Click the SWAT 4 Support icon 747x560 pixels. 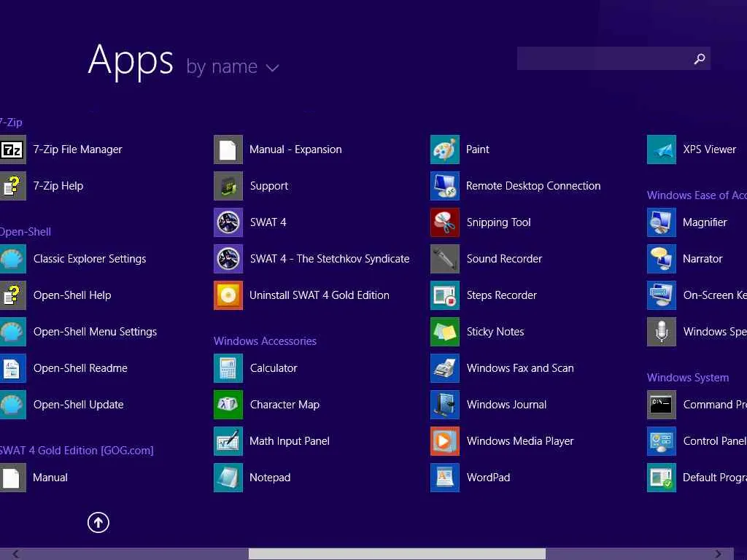point(228,186)
